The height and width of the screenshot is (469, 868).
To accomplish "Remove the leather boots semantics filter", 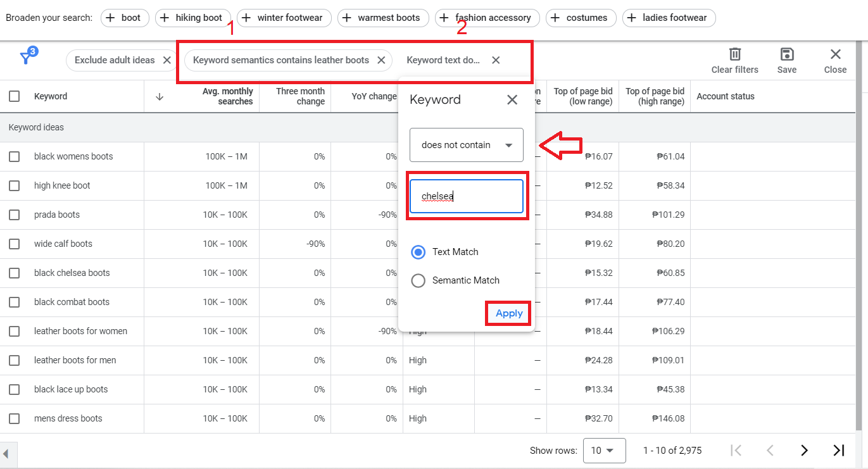I will [x=381, y=60].
